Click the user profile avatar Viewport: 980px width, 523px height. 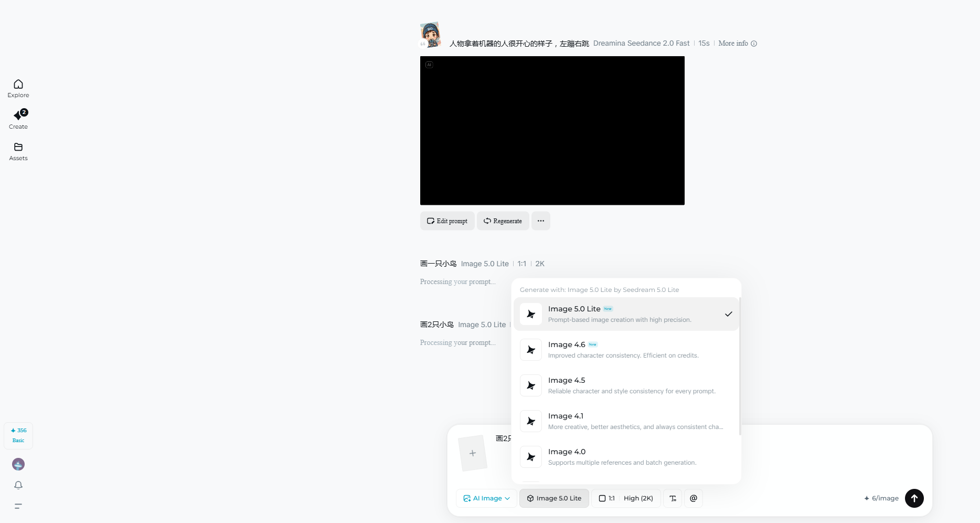coord(18,464)
